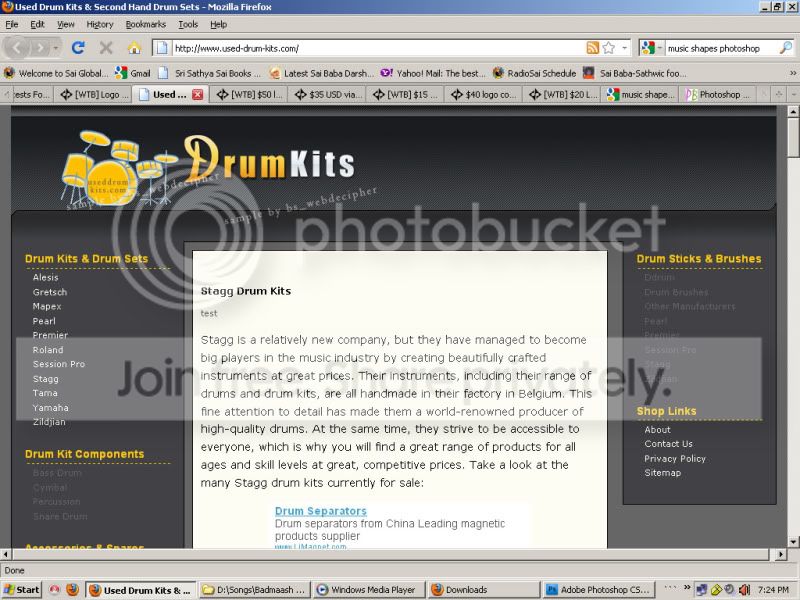
Task: Open the Yahoo! Mail bookmark
Action: (x=434, y=73)
